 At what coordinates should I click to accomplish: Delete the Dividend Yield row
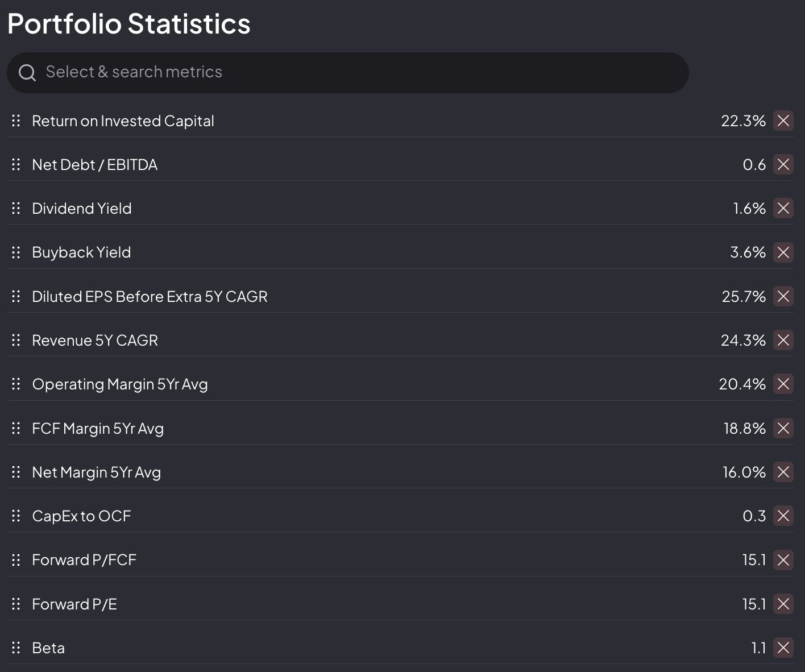[x=783, y=208]
